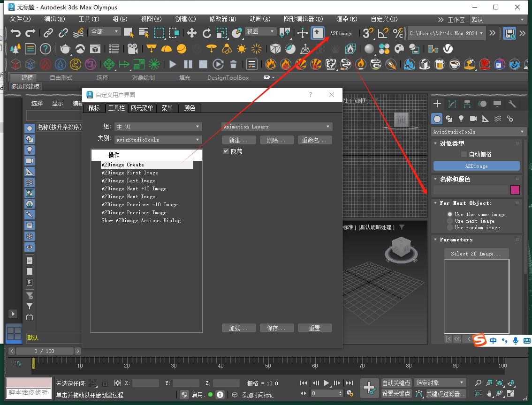Select the Select and Move tool
This screenshot has width=532, height=405.
191,33
